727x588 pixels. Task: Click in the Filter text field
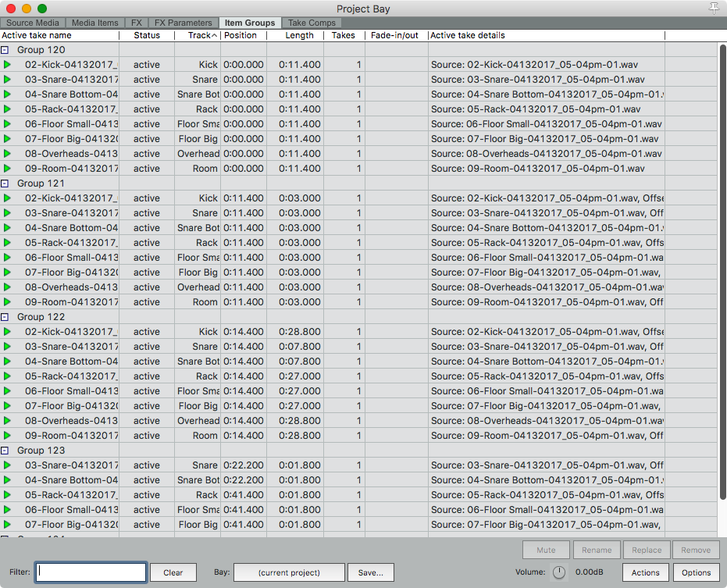pyautogui.click(x=91, y=572)
